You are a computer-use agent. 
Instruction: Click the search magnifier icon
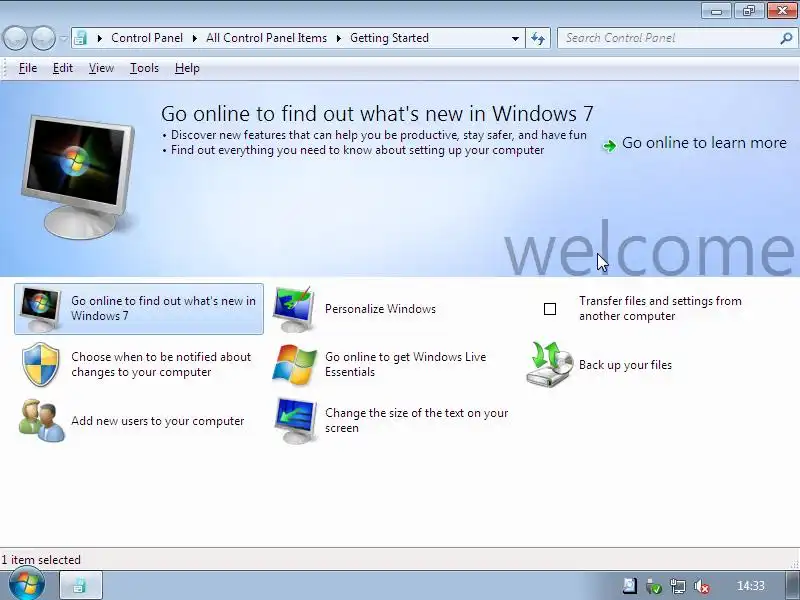(786, 38)
